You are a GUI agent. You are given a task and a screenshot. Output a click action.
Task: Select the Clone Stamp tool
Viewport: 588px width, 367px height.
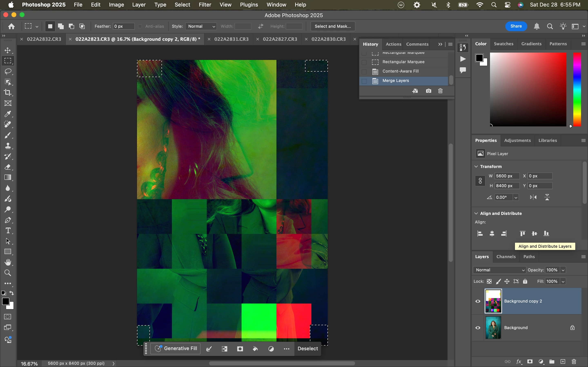pos(8,146)
